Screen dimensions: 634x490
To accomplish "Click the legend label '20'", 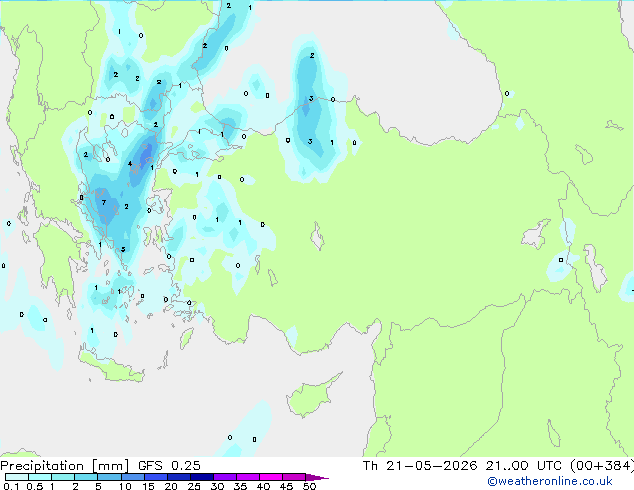I will [171, 486].
